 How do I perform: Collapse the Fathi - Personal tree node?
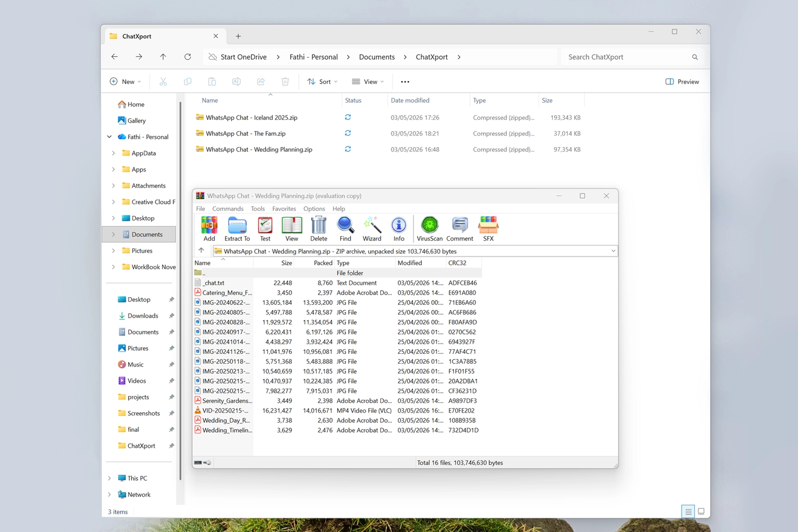coord(110,137)
